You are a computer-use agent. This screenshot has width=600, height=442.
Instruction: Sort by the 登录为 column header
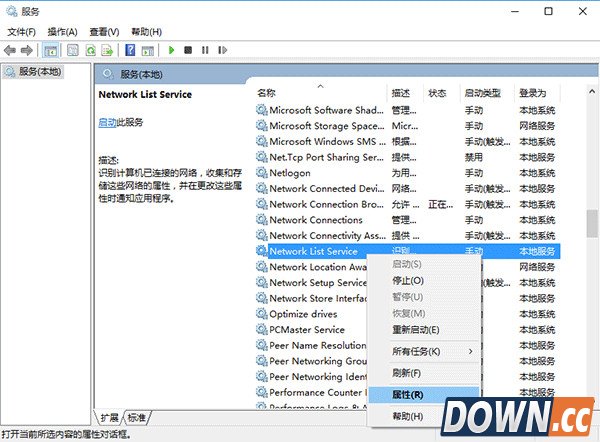(537, 93)
